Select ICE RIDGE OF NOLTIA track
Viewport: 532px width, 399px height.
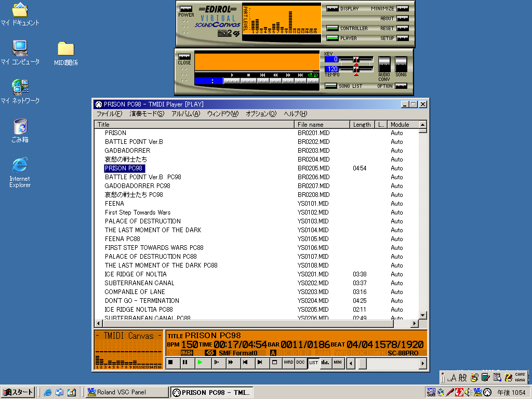point(136,274)
